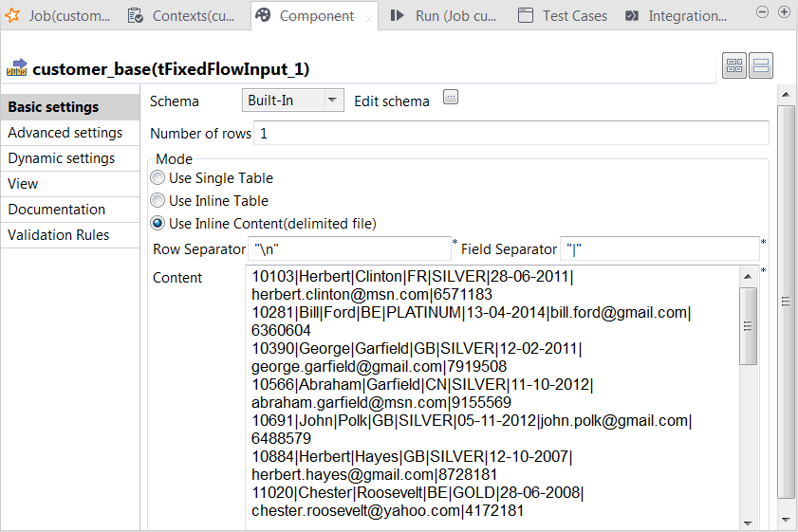Open Dynamic settings section
This screenshot has width=798, height=532.
coord(62,158)
